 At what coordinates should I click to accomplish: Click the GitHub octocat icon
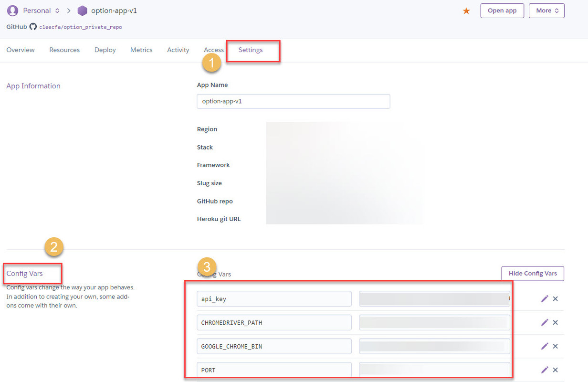[33, 27]
